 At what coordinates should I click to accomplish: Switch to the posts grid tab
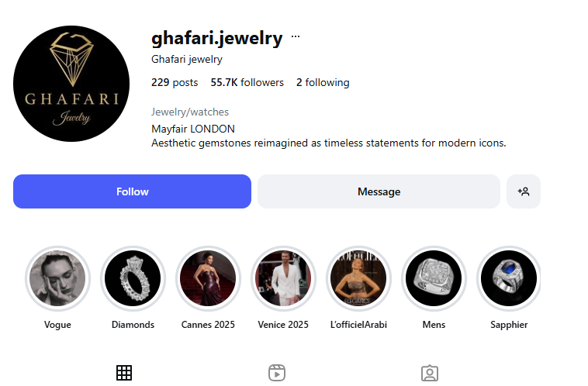pos(124,373)
